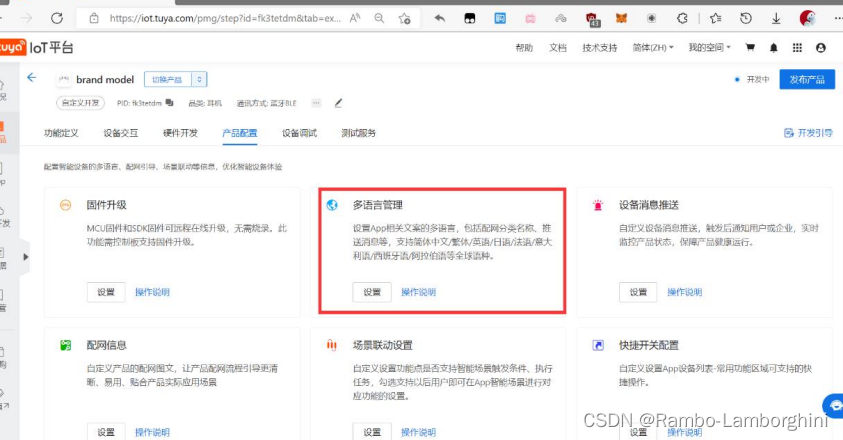The height and width of the screenshot is (440, 843).
Task: Click the 配网信息 green icon
Action: click(65, 345)
